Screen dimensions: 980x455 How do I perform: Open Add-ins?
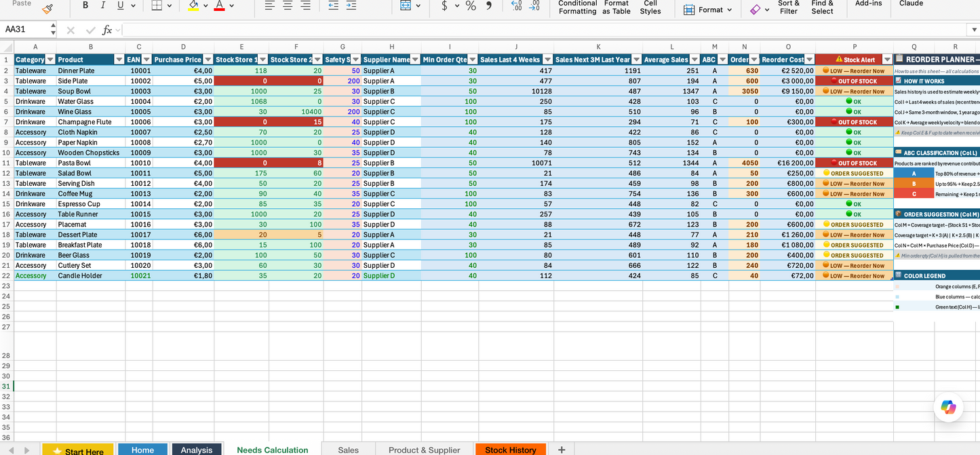(x=869, y=3)
